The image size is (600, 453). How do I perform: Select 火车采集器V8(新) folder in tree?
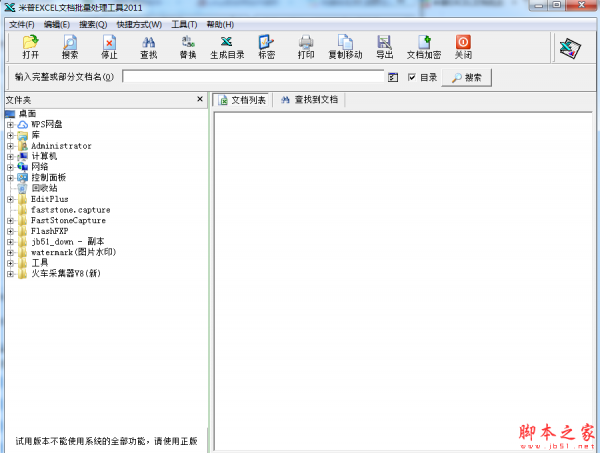66,274
